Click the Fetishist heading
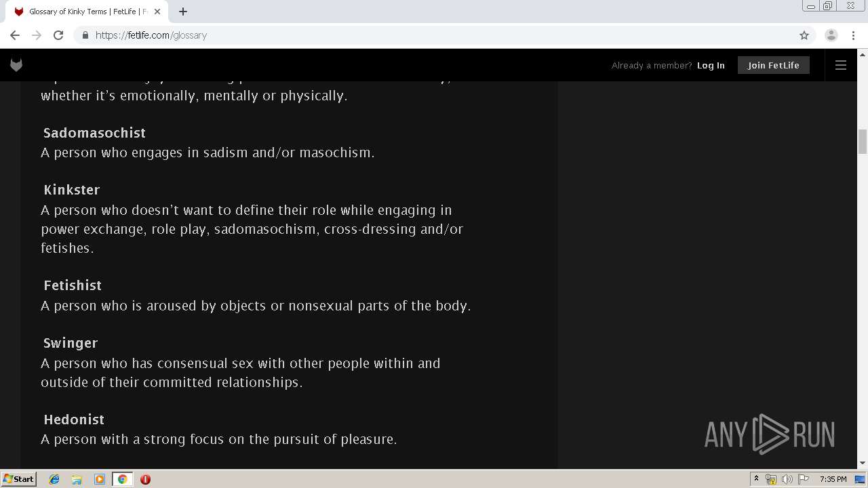This screenshot has height=488, width=868. [x=73, y=285]
